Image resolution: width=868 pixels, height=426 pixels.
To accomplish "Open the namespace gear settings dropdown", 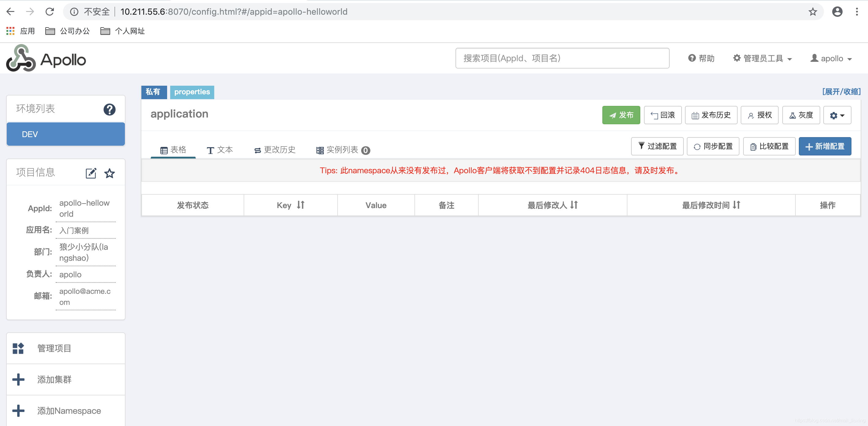I will (837, 115).
